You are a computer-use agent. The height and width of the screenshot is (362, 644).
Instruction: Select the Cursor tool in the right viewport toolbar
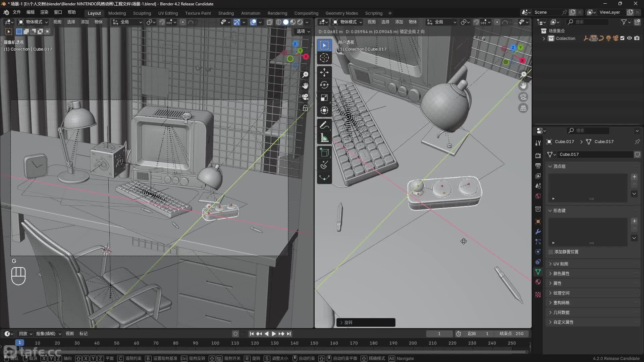(x=324, y=58)
